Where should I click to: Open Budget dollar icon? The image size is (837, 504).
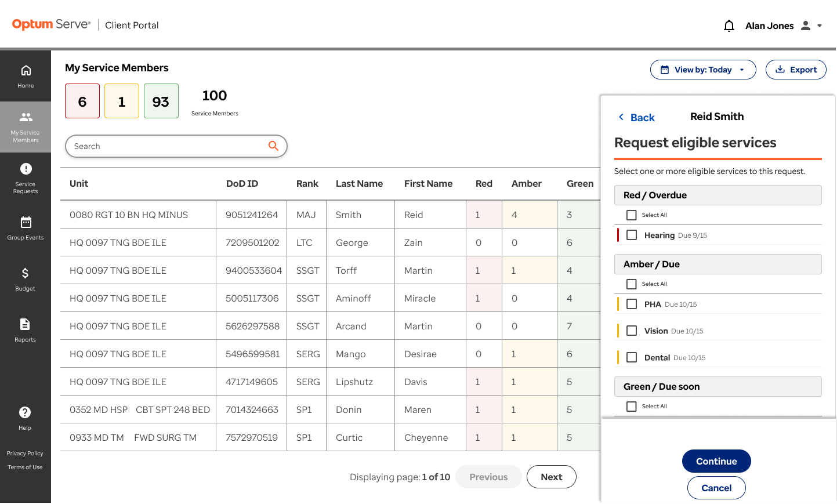pos(26,273)
